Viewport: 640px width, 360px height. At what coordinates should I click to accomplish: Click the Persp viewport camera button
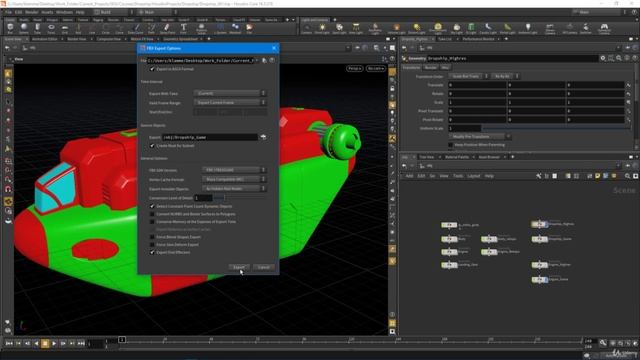pos(355,69)
